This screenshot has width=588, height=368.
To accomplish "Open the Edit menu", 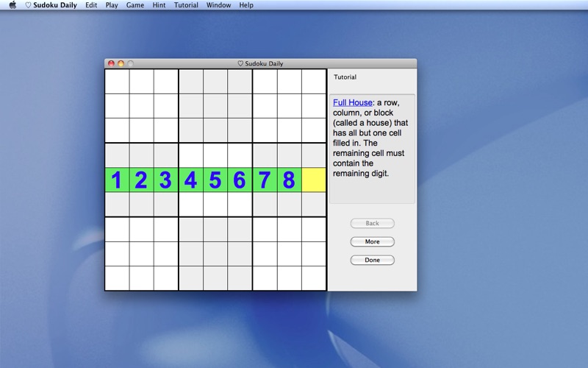I will pyautogui.click(x=91, y=5).
